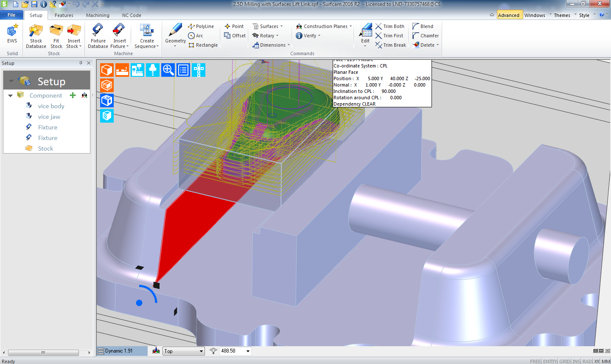Image resolution: width=611 pixels, height=364 pixels.
Task: Open the Windows menu
Action: point(535,15)
